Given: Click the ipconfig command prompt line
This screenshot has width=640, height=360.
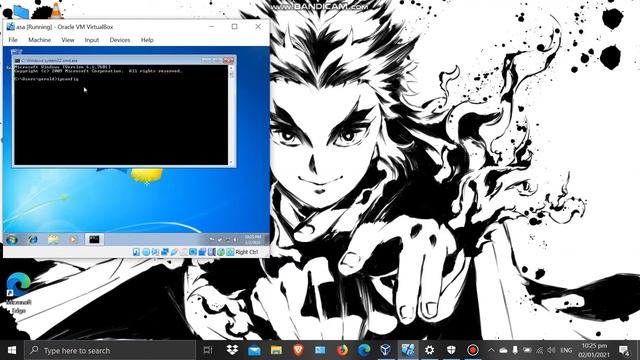Looking at the screenshot, I should point(46,79).
